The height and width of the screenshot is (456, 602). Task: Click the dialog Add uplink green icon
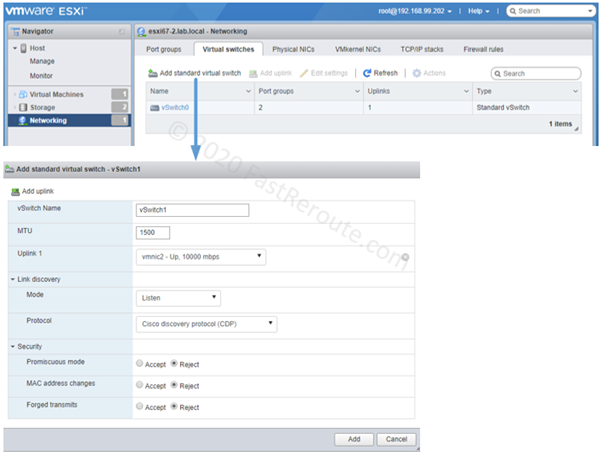click(x=15, y=192)
